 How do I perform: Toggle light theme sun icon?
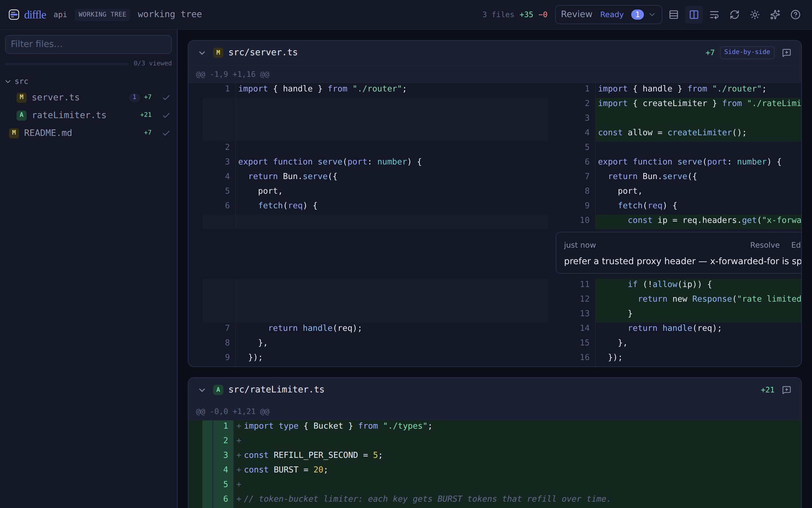[755, 15]
